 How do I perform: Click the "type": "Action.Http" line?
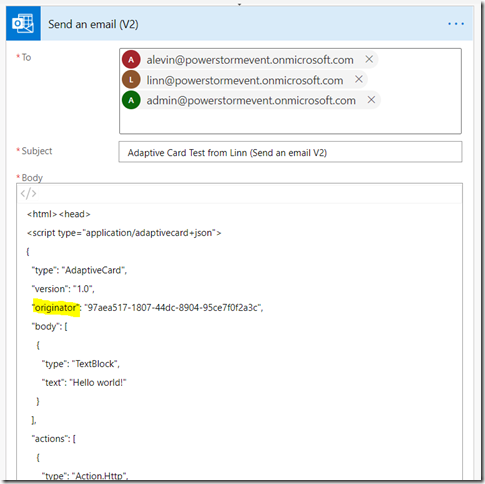point(85,476)
